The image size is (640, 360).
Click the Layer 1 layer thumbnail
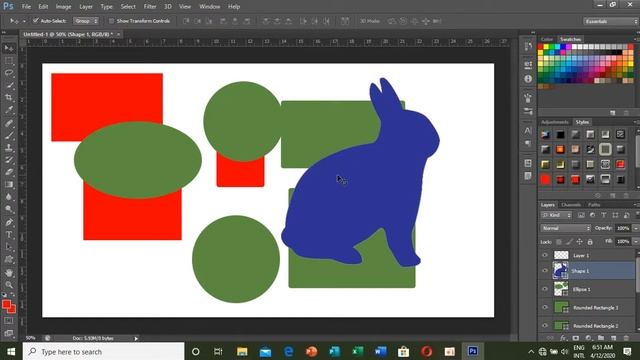pos(561,256)
